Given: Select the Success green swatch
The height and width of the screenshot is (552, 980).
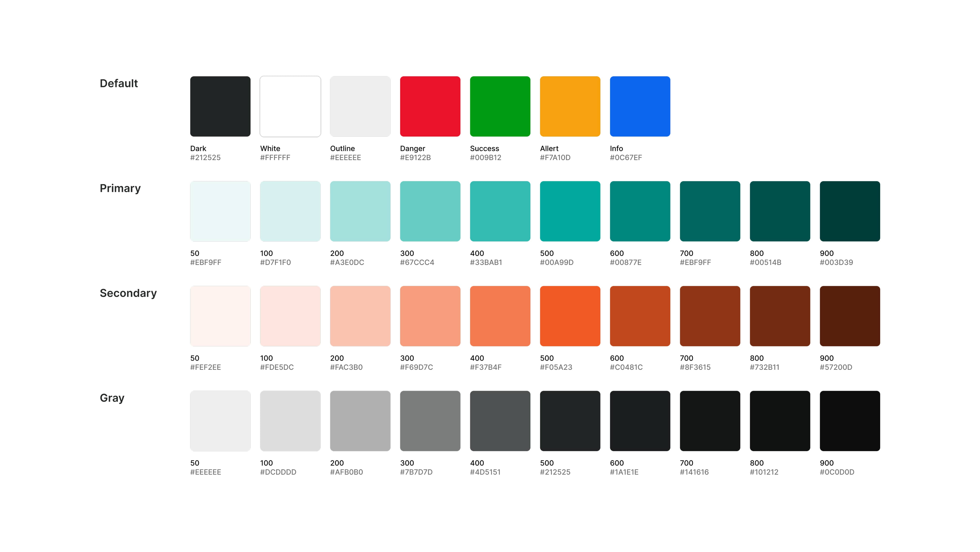Looking at the screenshot, I should pyautogui.click(x=500, y=106).
